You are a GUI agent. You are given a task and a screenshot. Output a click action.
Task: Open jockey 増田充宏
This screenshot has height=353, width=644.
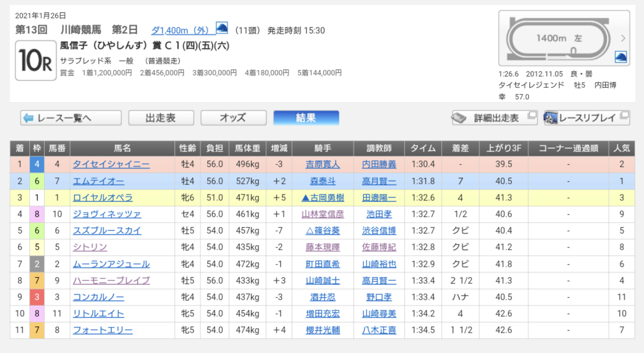coord(323,313)
